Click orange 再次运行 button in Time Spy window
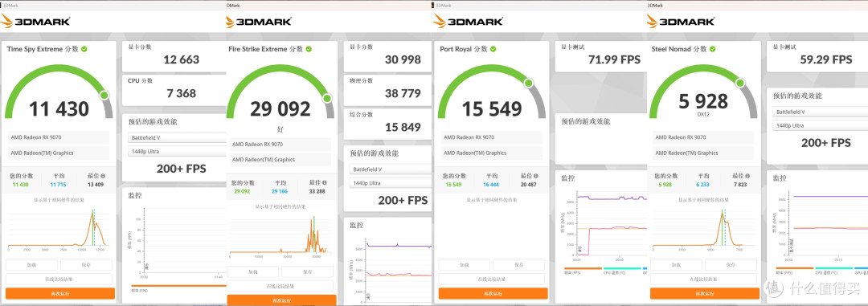The image size is (868, 306). pyautogui.click(x=59, y=293)
